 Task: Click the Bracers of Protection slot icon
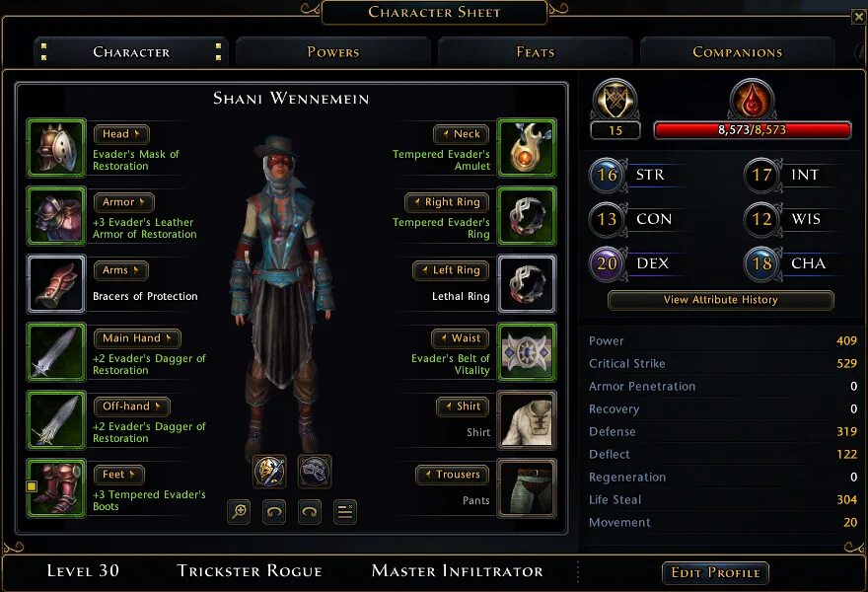[56, 284]
